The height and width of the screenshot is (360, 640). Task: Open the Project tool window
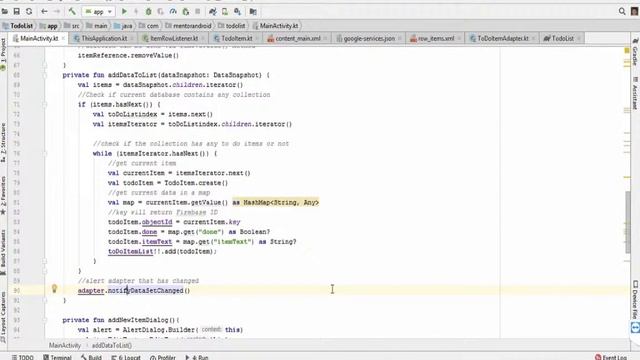(x=3, y=53)
